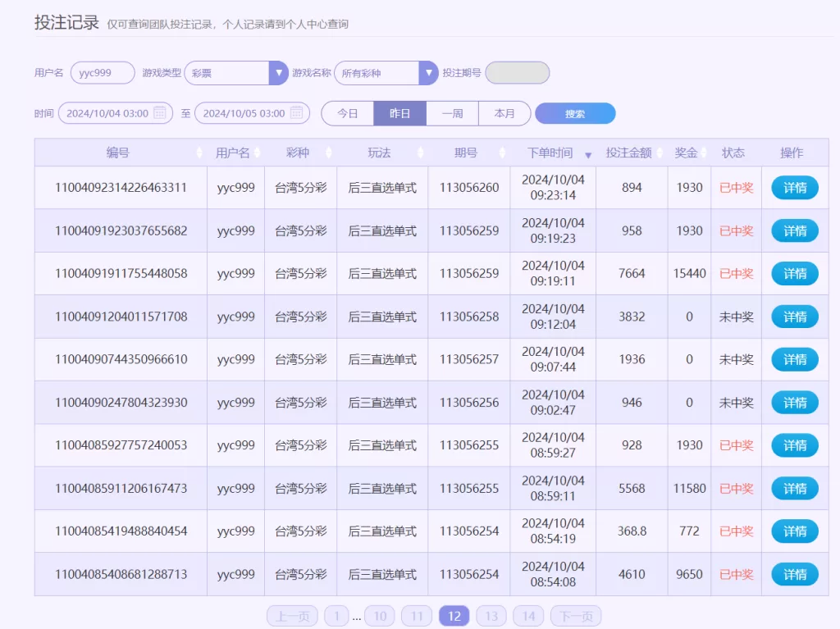
Task: Click period number 113056258
Action: (469, 317)
